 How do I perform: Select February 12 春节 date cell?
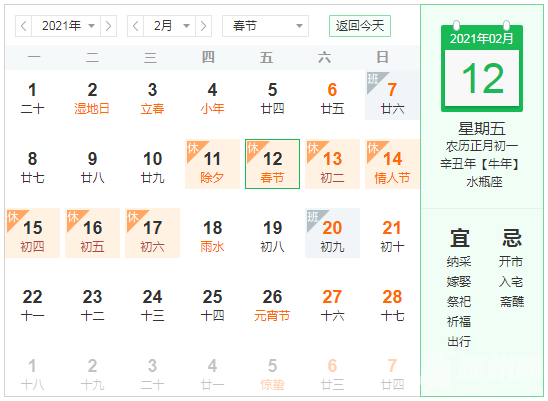coord(272,164)
